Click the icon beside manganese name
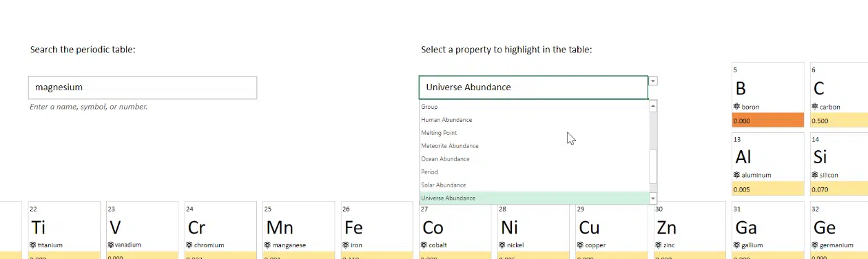Viewport: 868px width, 259px height. point(267,245)
